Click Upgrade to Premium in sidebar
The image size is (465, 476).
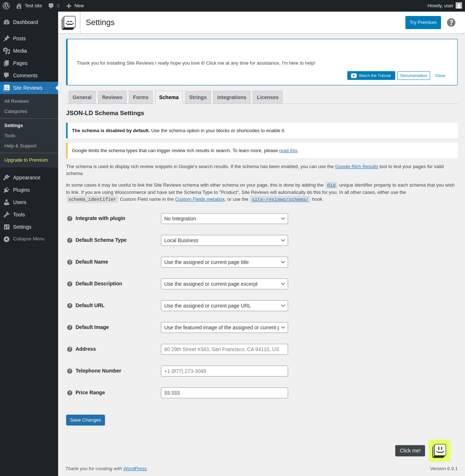[x=29, y=160]
